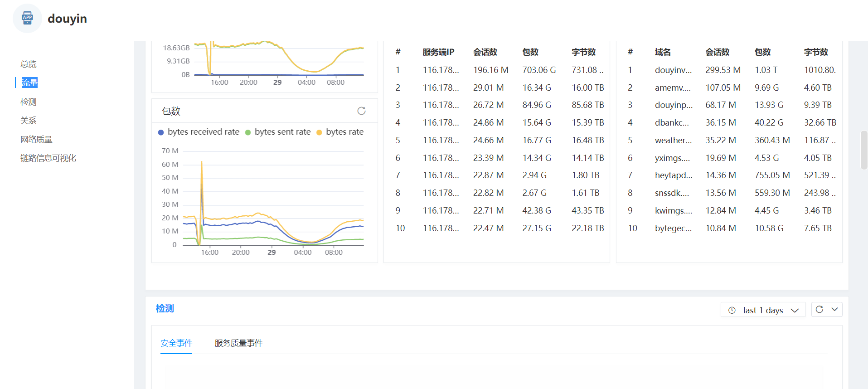Switch to the 服务质量事件 tab
The image size is (868, 389).
238,343
